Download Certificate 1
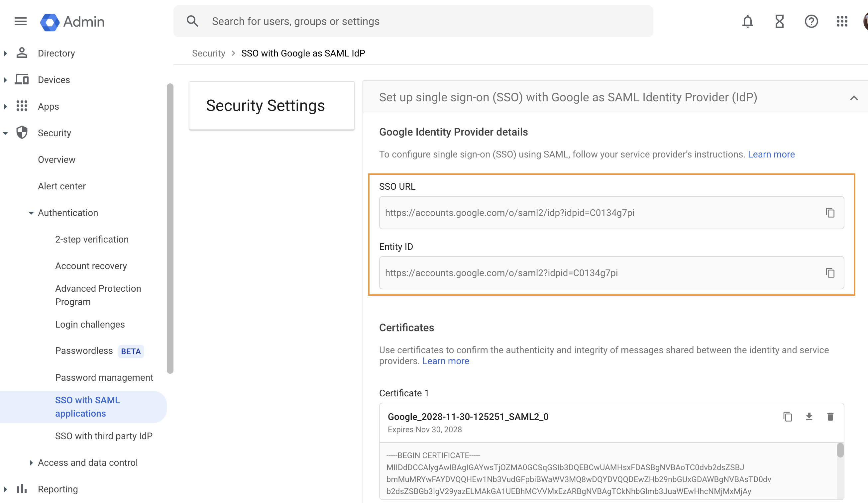 click(x=809, y=417)
